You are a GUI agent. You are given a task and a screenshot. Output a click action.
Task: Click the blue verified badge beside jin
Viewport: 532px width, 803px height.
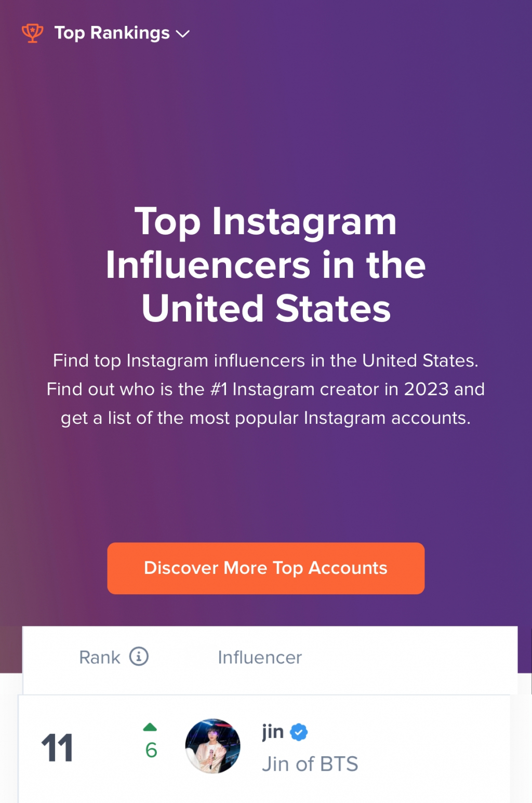[x=299, y=732]
